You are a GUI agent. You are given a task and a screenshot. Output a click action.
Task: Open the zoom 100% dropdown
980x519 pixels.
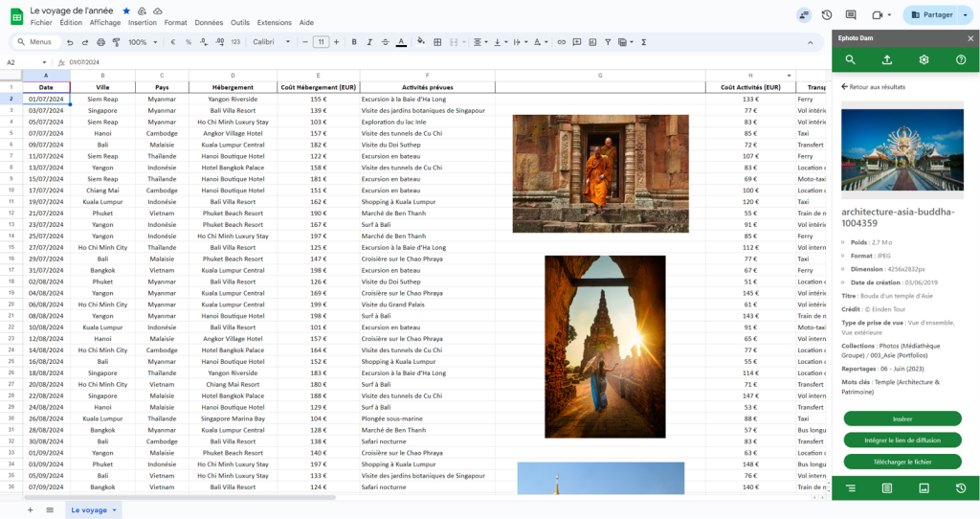(x=143, y=42)
